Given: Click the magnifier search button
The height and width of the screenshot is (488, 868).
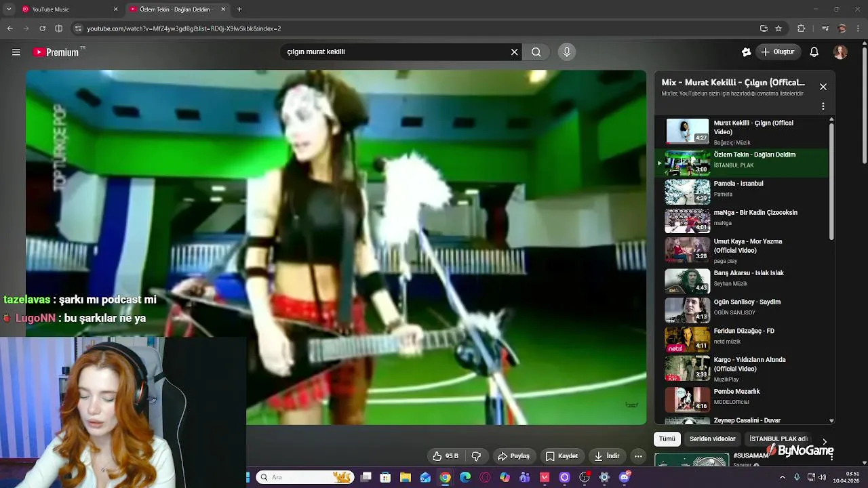Looking at the screenshot, I should tap(536, 52).
